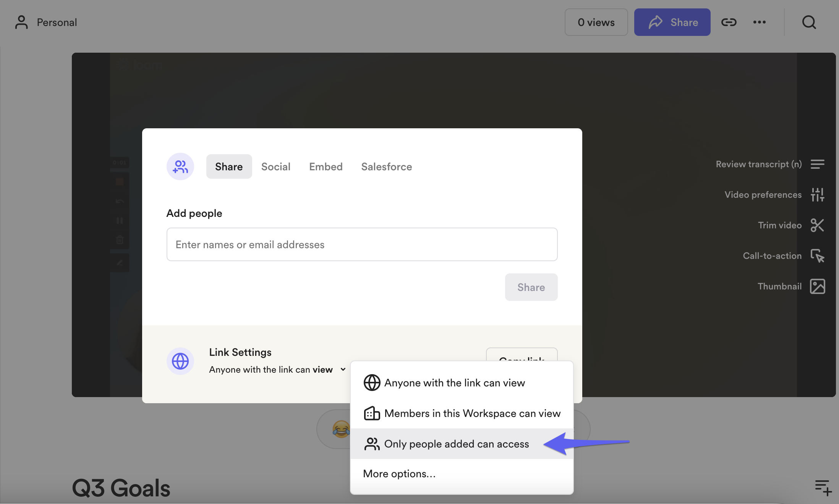Click the Call-to-action cursor icon
This screenshot has width=839, height=504.
817,256
